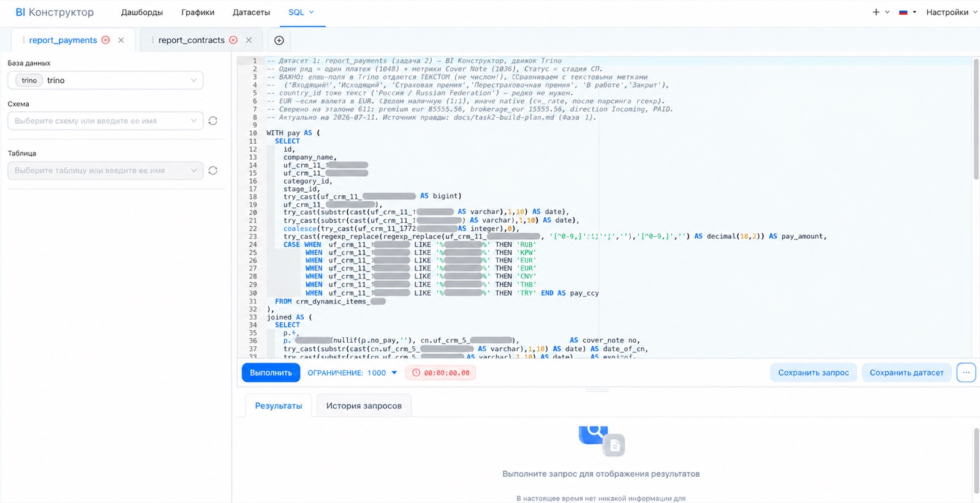Image resolution: width=980 pixels, height=503 pixels.
Task: Click the red error icon on report_payments tab
Action: tap(106, 40)
